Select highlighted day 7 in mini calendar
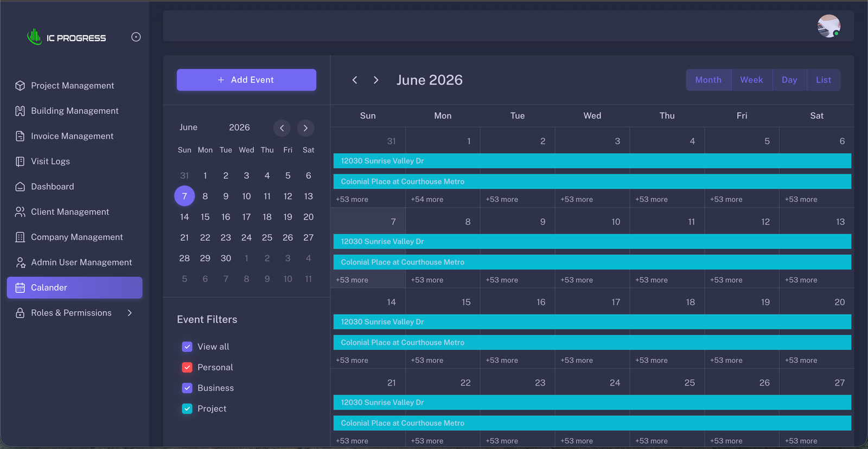The height and width of the screenshot is (449, 868). coord(184,196)
